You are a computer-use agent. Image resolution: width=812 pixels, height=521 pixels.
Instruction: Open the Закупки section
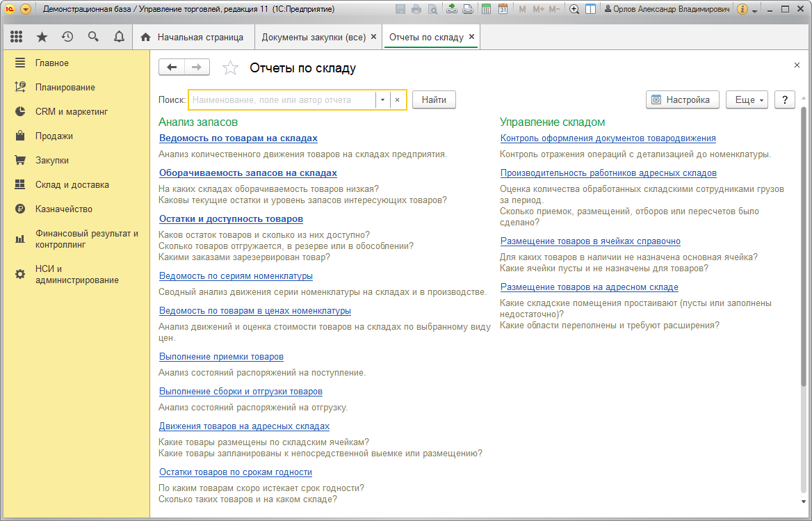[x=51, y=160]
